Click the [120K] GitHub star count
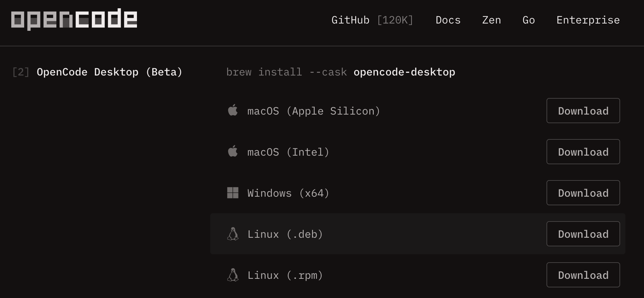The height and width of the screenshot is (298, 644). click(395, 20)
